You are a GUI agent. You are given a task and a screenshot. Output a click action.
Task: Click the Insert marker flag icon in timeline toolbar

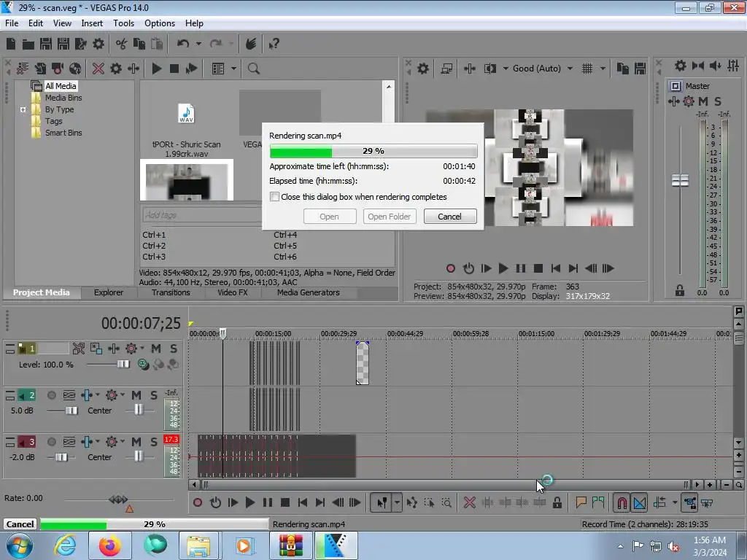pos(581,502)
